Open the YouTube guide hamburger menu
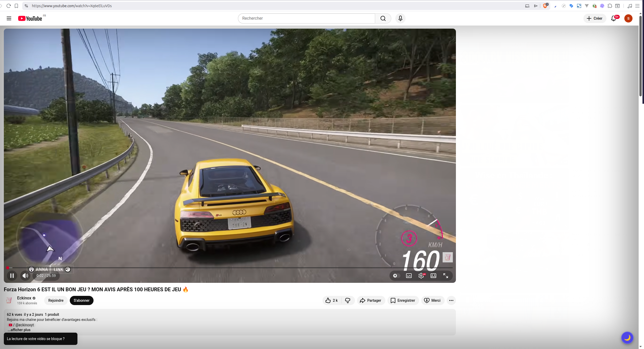Screen dimensions: 644x349 pos(9,18)
